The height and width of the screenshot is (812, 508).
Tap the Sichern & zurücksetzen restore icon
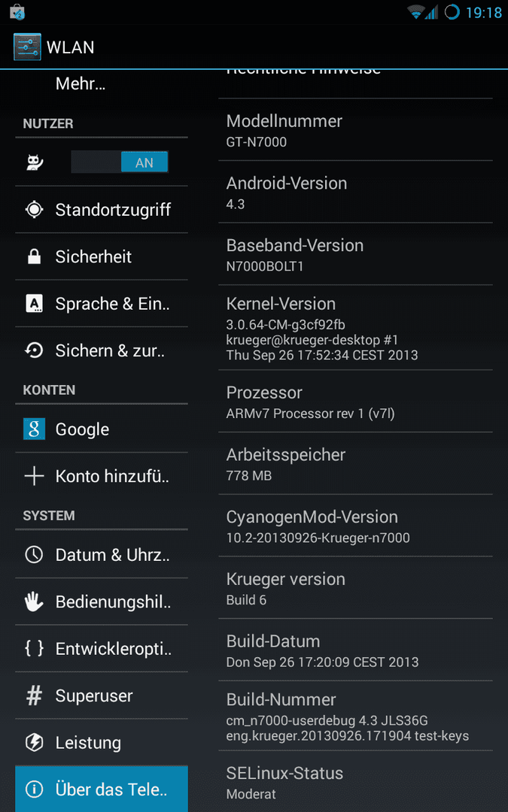[x=34, y=351]
